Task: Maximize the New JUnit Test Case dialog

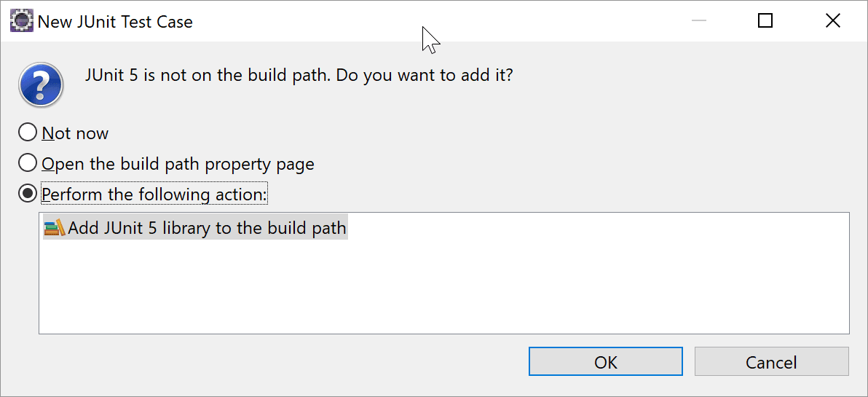Action: [765, 21]
